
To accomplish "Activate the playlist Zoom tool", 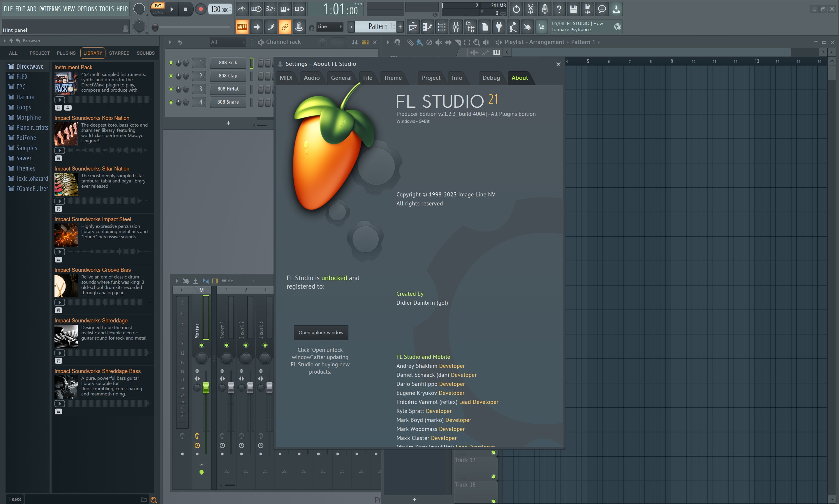I will pyautogui.click(x=477, y=42).
